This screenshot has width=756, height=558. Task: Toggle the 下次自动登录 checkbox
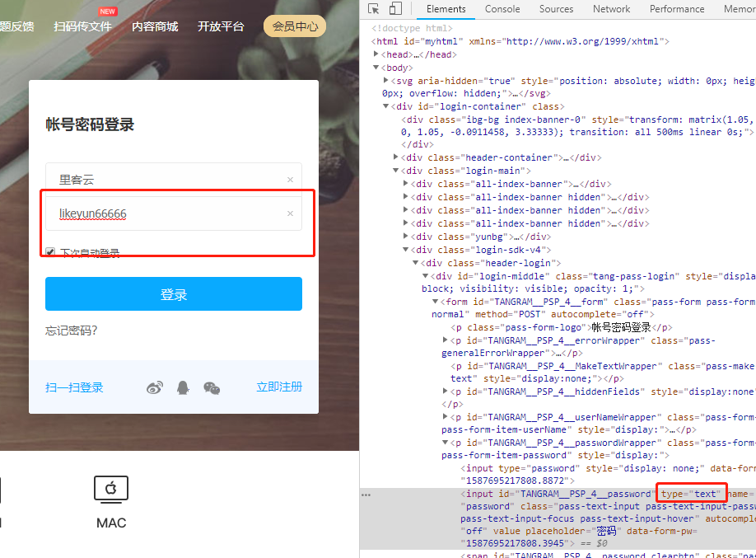click(50, 252)
